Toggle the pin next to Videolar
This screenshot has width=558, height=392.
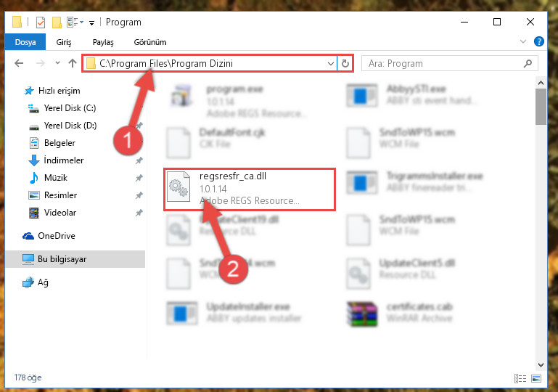pos(139,213)
